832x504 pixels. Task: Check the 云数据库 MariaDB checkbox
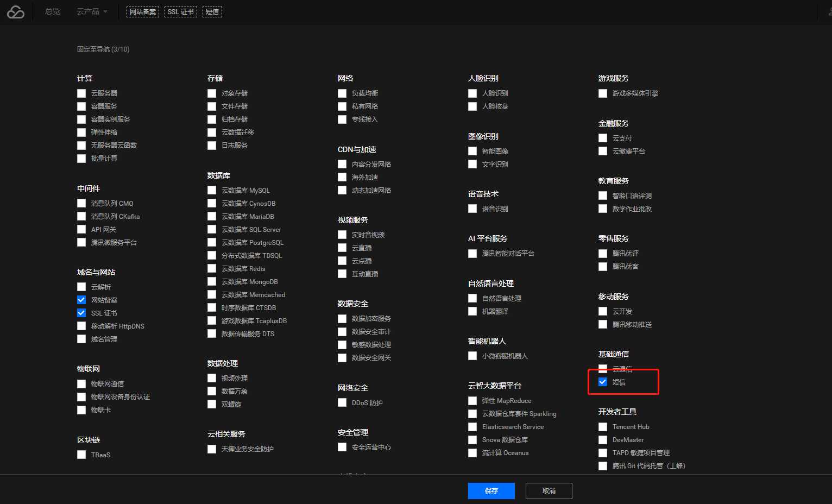(212, 216)
